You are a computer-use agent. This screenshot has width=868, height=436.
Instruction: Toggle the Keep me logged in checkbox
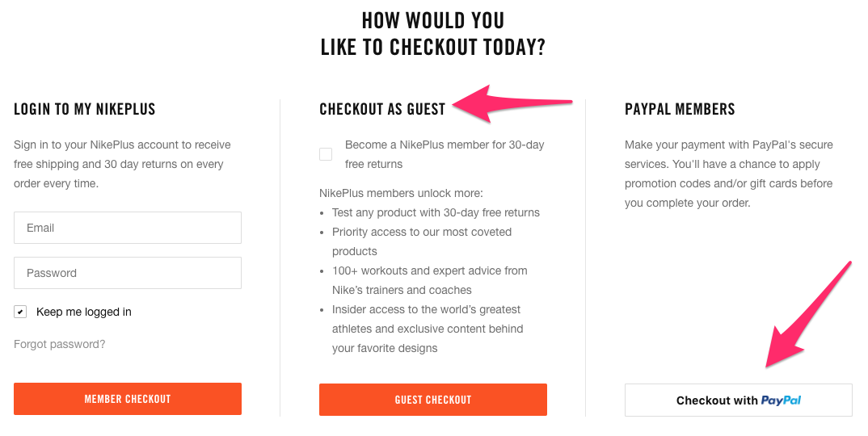click(20, 312)
